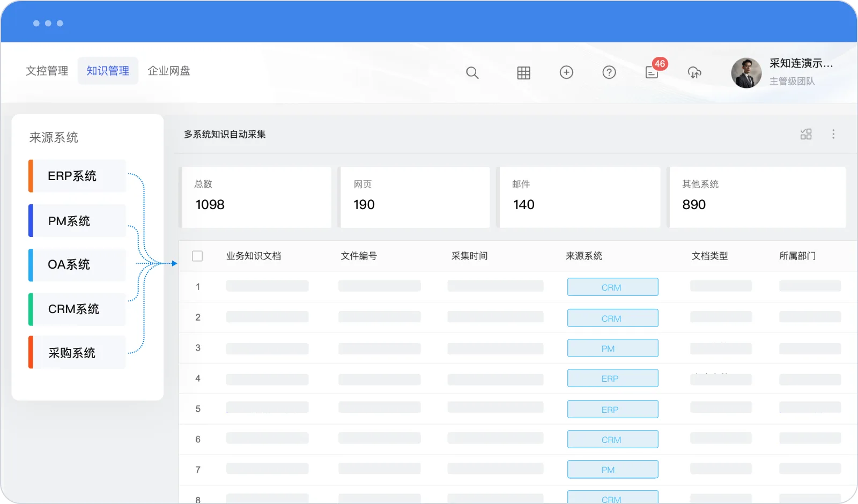Click the search magnifier icon

[x=472, y=73]
